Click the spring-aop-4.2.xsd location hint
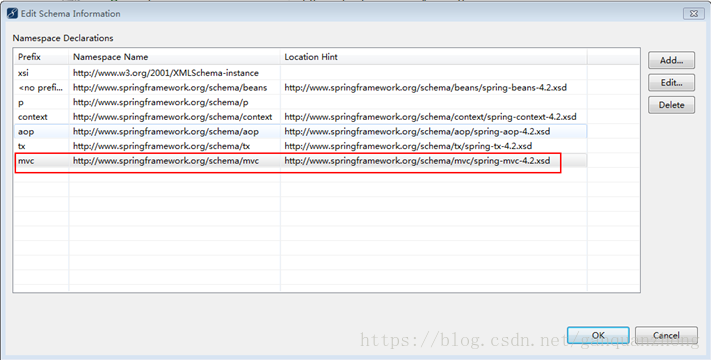 [x=417, y=131]
